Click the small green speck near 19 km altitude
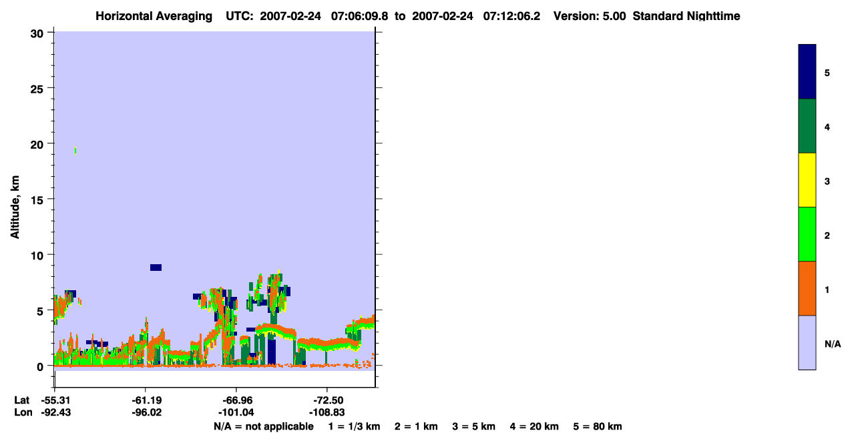This screenshot has width=868, height=445. click(75, 151)
